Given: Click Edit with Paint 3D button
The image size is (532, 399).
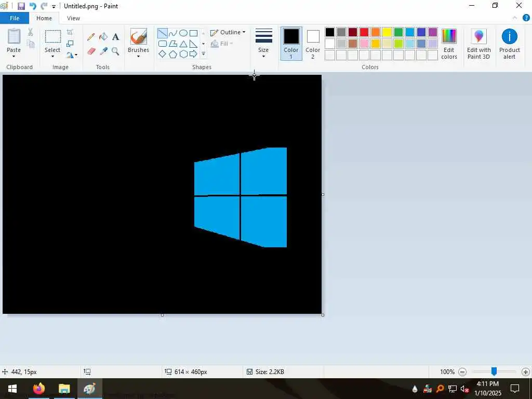Looking at the screenshot, I should coord(478,44).
